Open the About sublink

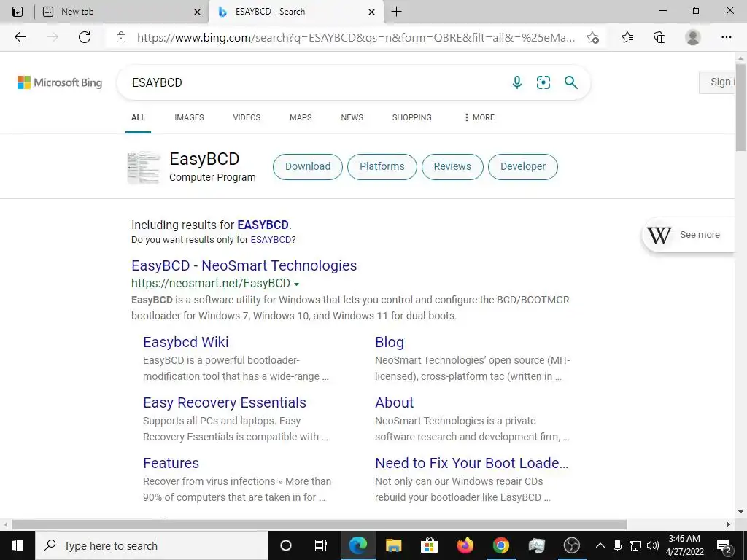394,402
